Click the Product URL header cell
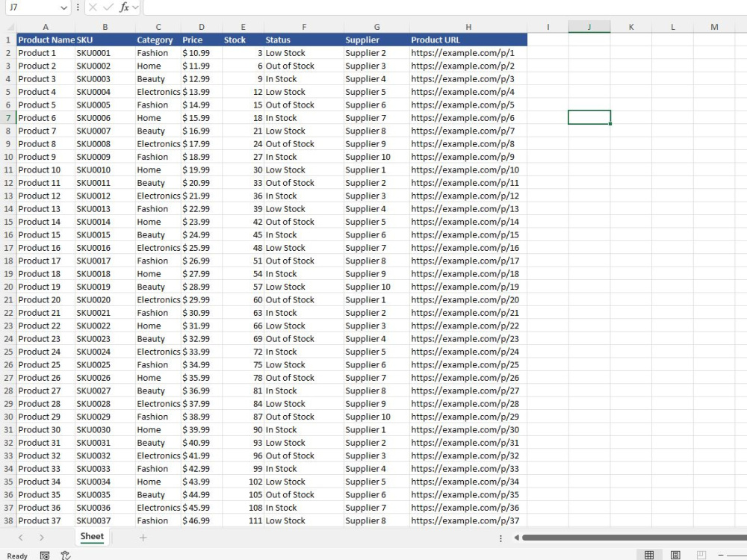Viewport: 747px width, 560px height. coord(468,40)
